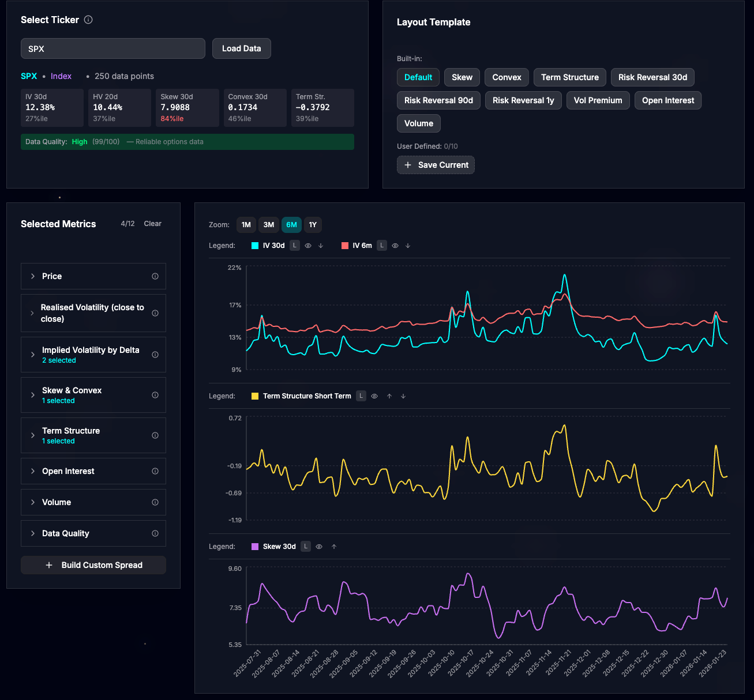The height and width of the screenshot is (700, 754).
Task: Expand the Price metrics group
Action: 33,276
